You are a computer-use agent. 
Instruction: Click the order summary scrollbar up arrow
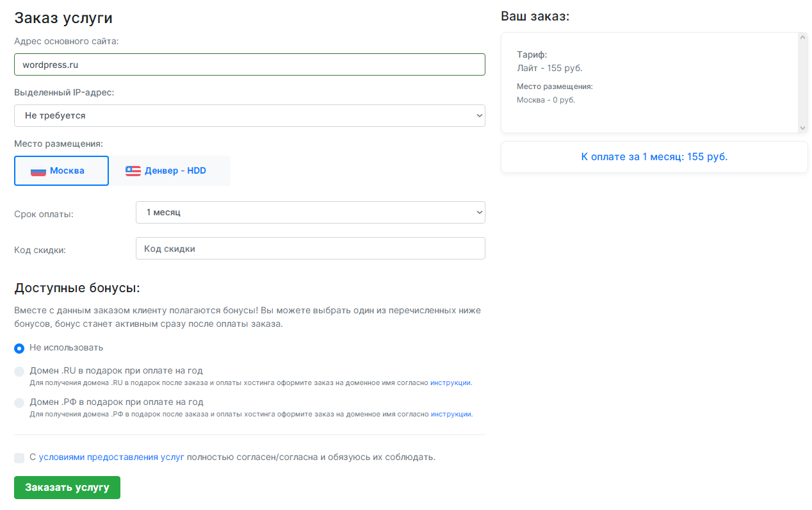pyautogui.click(x=803, y=38)
